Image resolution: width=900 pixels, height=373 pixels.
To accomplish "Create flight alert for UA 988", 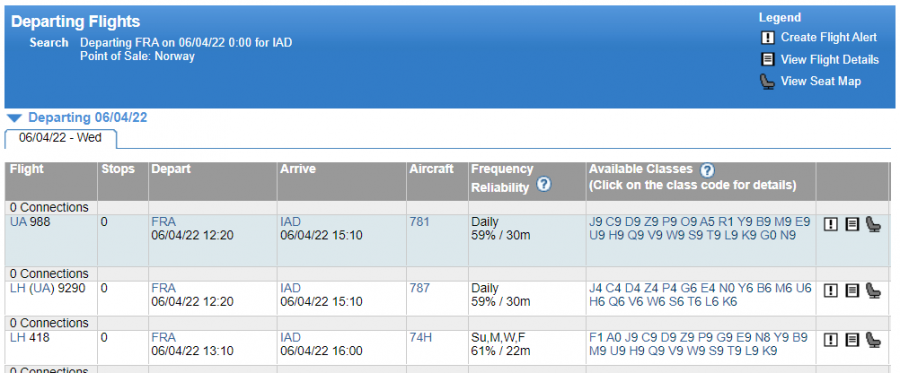I will 831,224.
